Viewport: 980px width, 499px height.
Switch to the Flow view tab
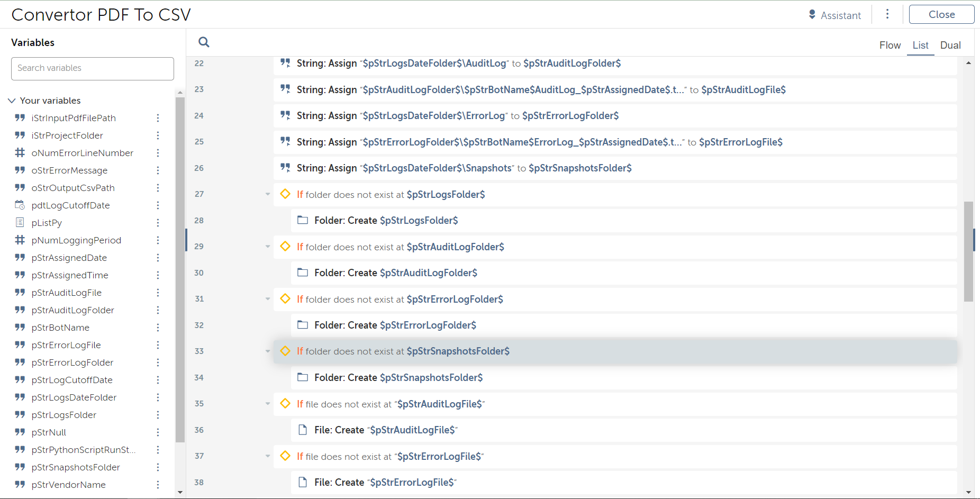[x=890, y=46]
